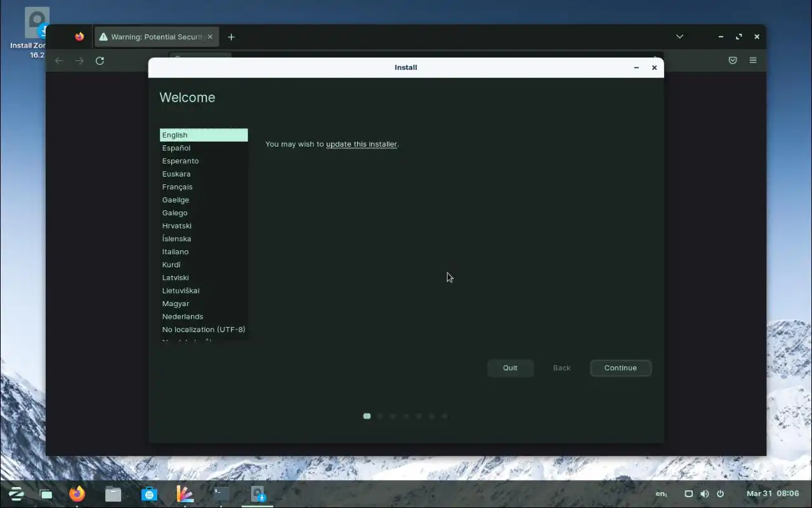Open Terminal from the taskbar

click(221, 493)
